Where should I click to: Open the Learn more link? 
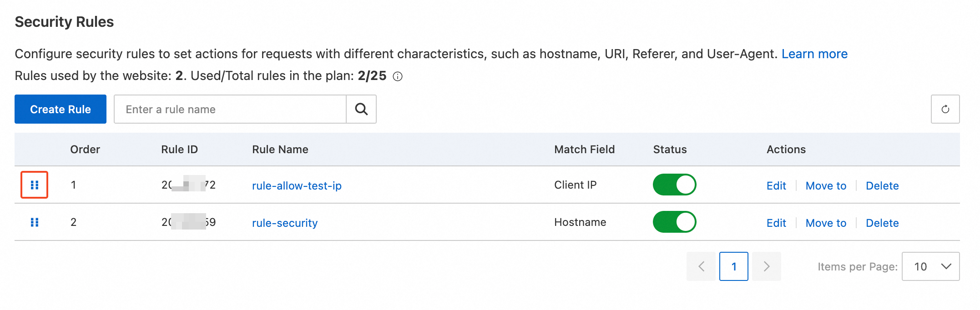814,54
